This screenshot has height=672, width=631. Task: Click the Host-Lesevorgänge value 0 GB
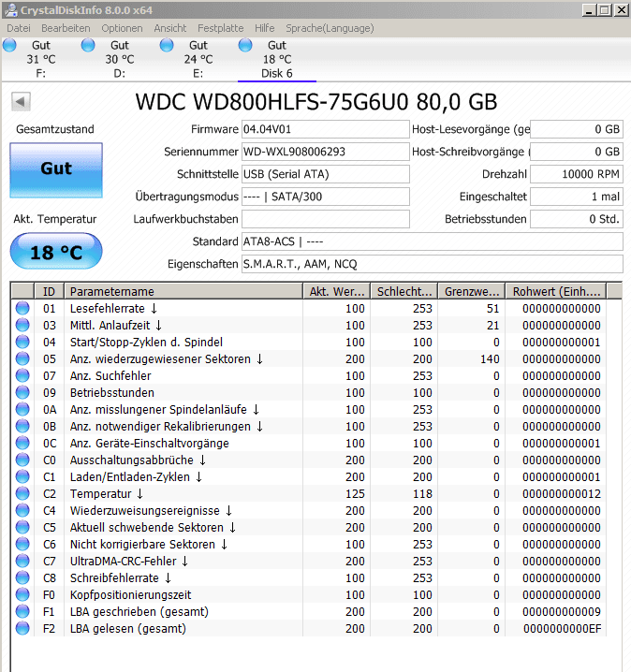577,129
